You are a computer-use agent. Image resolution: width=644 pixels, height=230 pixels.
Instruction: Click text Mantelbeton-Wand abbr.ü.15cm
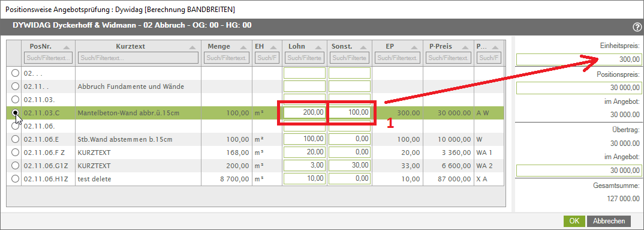(128, 113)
